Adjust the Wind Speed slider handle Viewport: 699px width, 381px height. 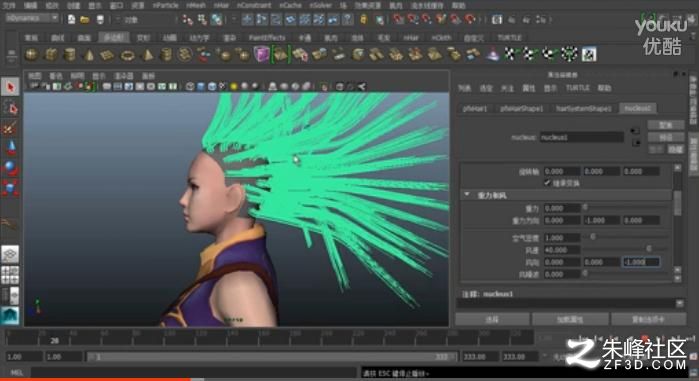pos(649,249)
